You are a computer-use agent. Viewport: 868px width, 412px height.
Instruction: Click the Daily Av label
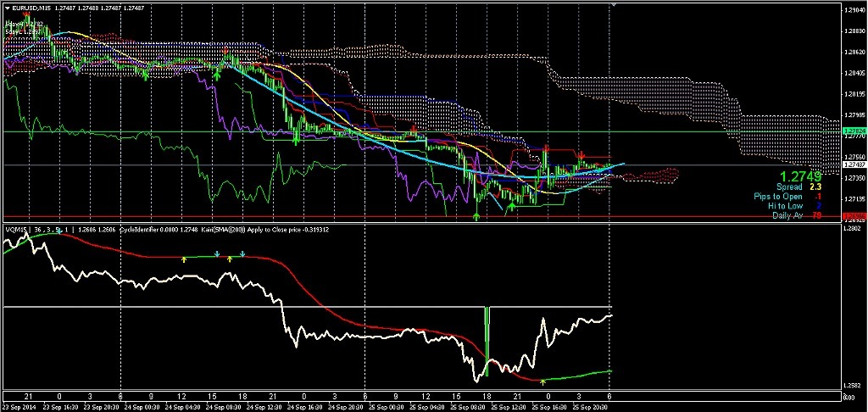pyautogui.click(x=787, y=215)
